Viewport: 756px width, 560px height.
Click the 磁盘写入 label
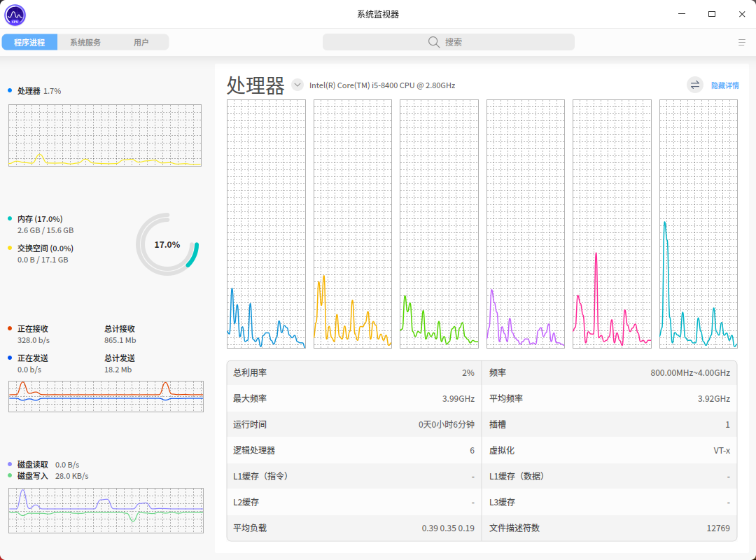pyautogui.click(x=33, y=476)
